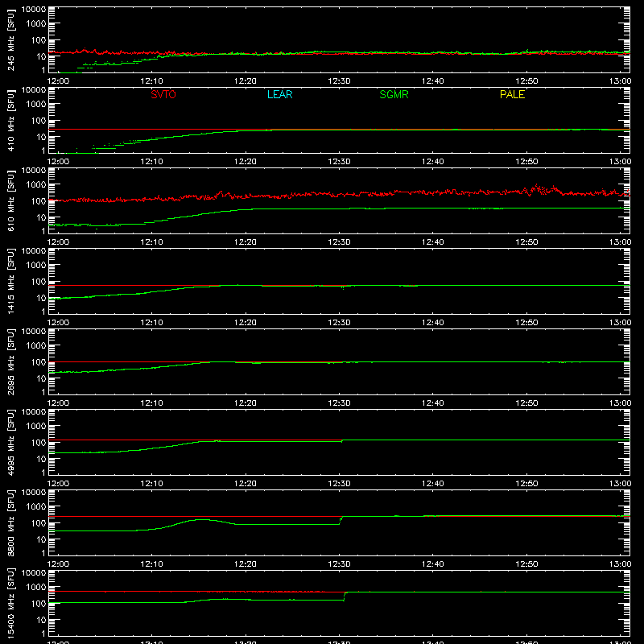This screenshot has height=644, width=644.
Task: Click the red SVTO station label
Action: pos(163,94)
